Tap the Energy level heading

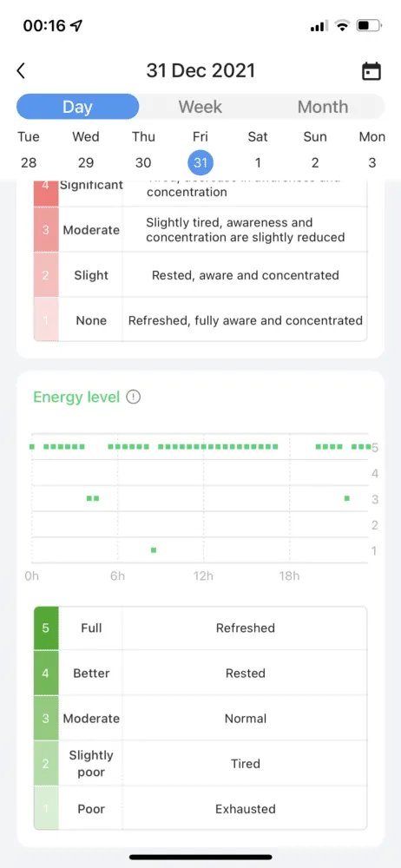coord(76,397)
